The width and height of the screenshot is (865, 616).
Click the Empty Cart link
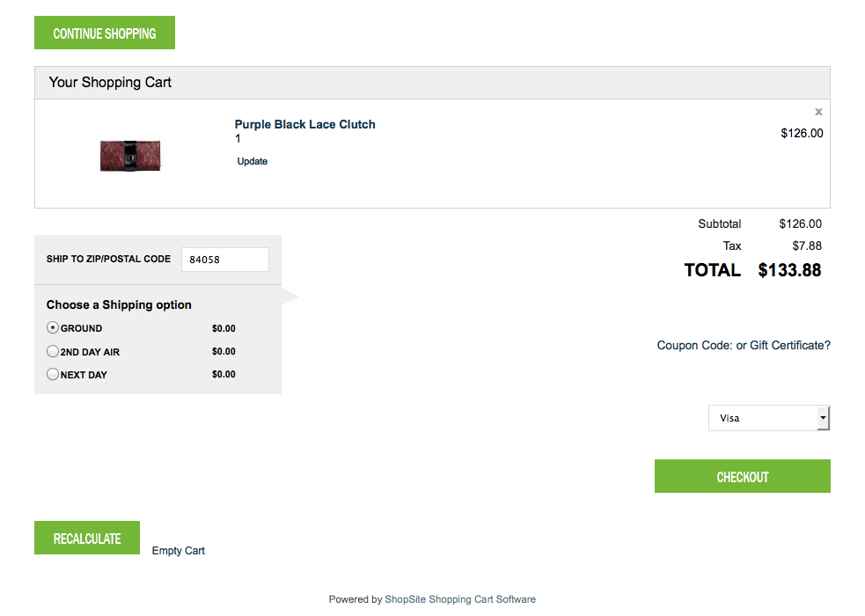click(x=178, y=551)
